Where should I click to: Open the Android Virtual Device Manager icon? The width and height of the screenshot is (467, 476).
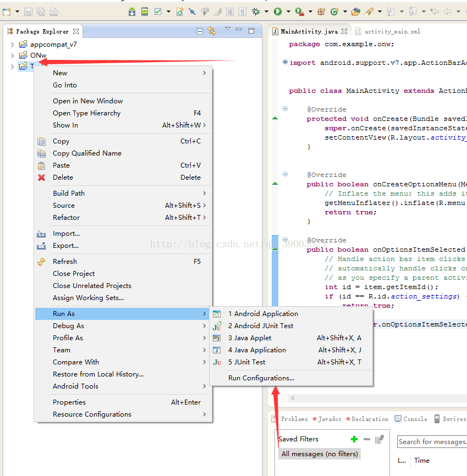(x=145, y=12)
